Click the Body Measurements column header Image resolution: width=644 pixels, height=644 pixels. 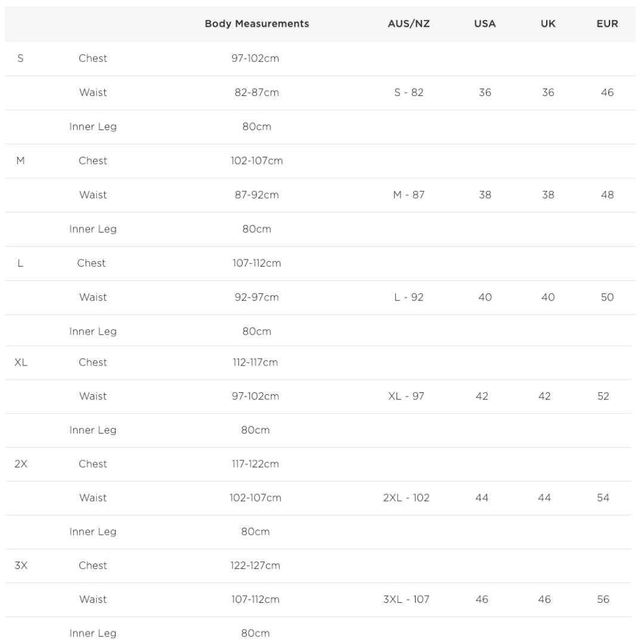(256, 24)
